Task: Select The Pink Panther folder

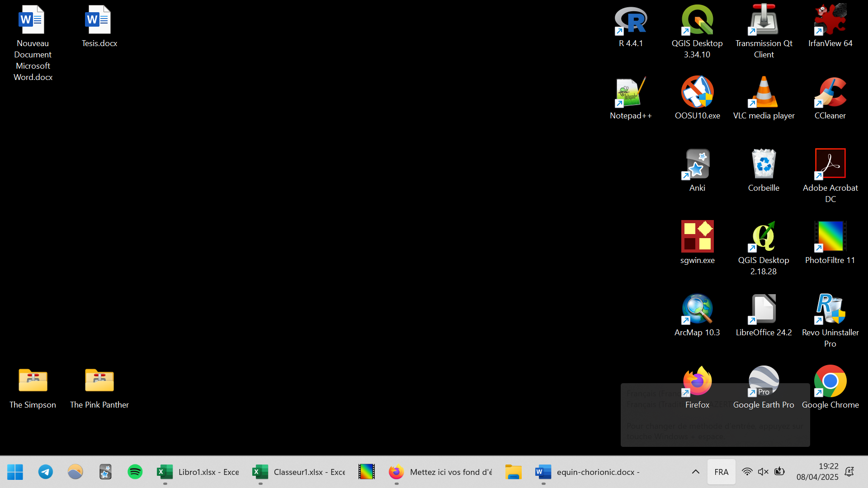Action: tap(99, 389)
